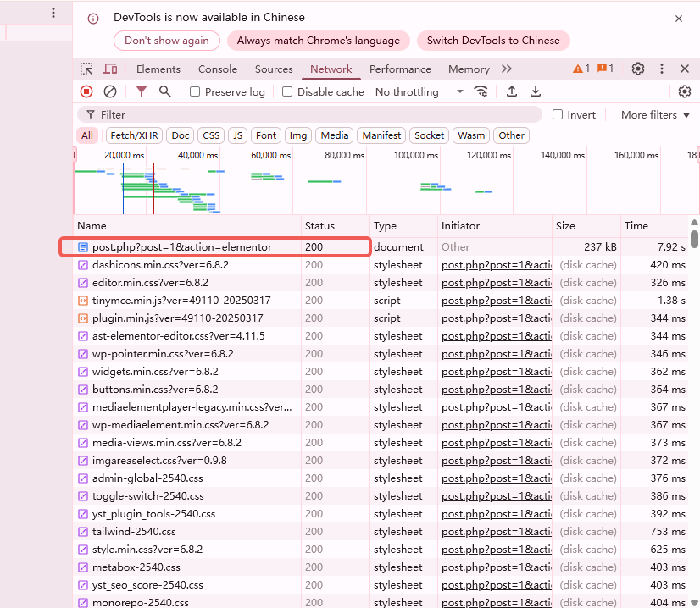Open network search with magnifier icon
This screenshot has width=700, height=608.
click(x=164, y=91)
